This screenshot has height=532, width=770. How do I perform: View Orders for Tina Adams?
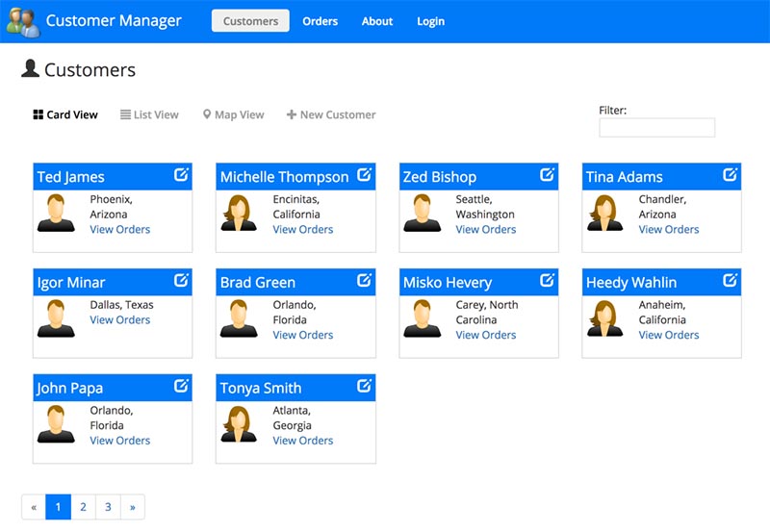click(x=669, y=229)
